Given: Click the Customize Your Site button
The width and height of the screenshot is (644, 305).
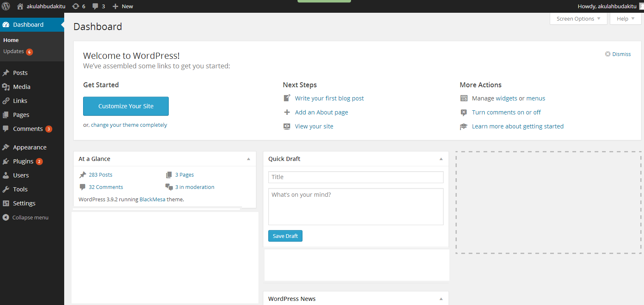Looking at the screenshot, I should point(126,106).
